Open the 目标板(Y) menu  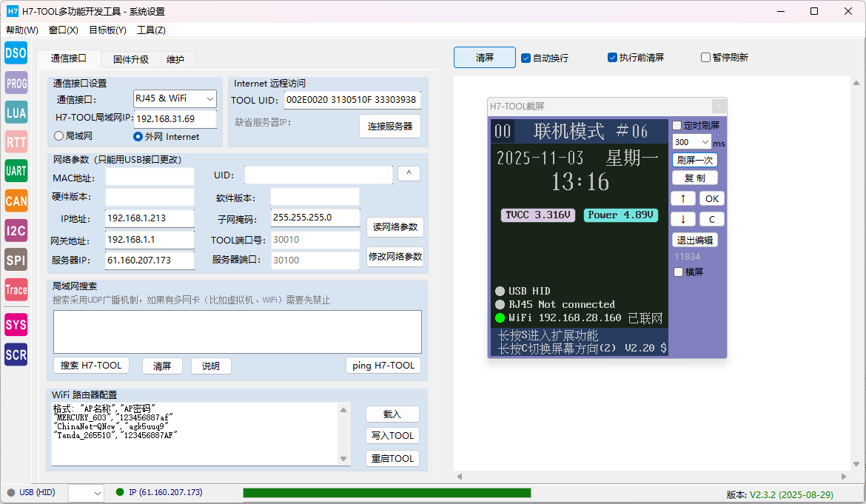click(x=107, y=30)
